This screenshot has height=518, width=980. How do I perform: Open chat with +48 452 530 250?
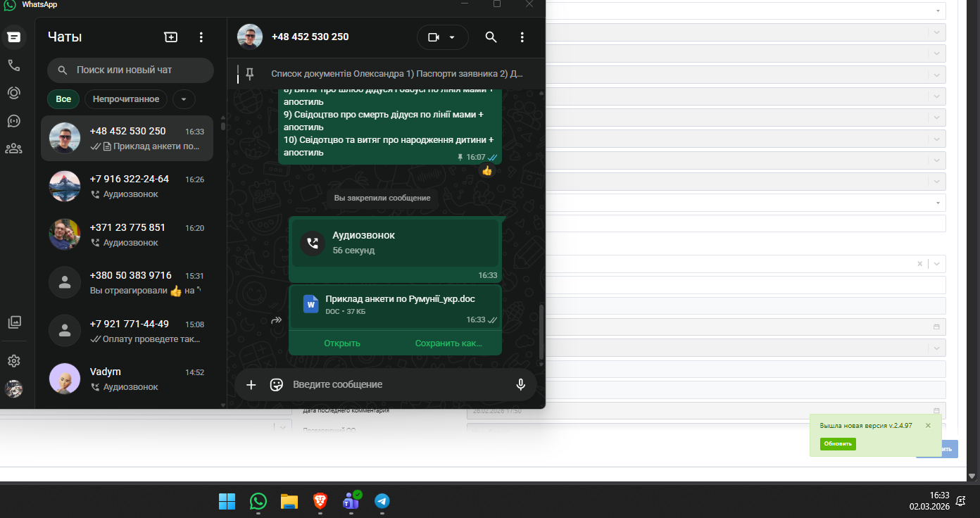[127, 139]
